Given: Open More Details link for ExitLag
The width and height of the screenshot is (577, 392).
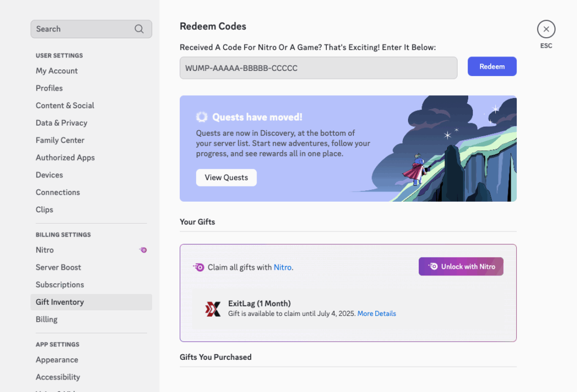Looking at the screenshot, I should [x=376, y=314].
